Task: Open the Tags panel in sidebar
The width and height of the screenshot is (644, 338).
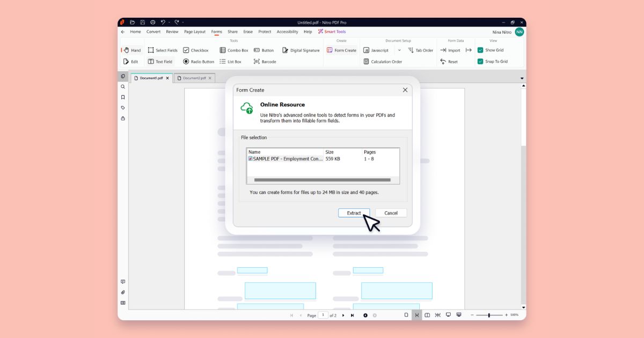Action: [123, 108]
